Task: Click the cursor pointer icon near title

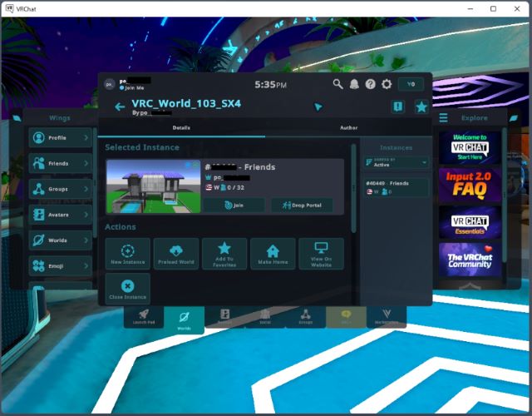Action: (x=318, y=107)
